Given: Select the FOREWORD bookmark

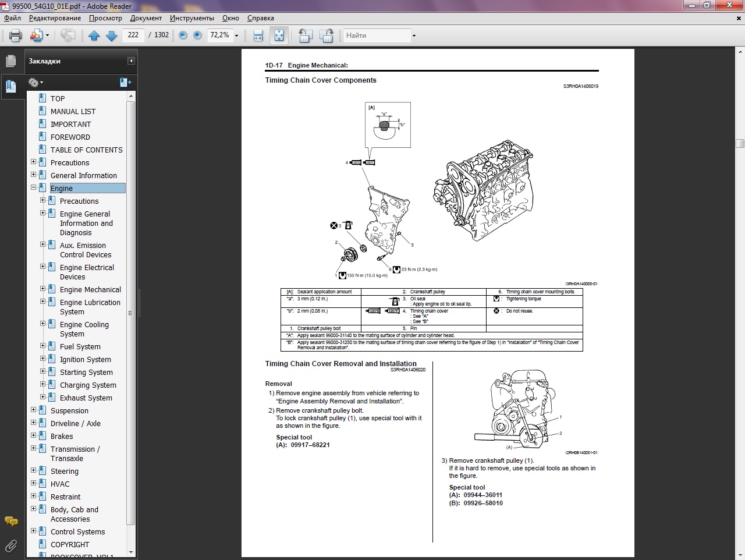Looking at the screenshot, I should pyautogui.click(x=70, y=137).
